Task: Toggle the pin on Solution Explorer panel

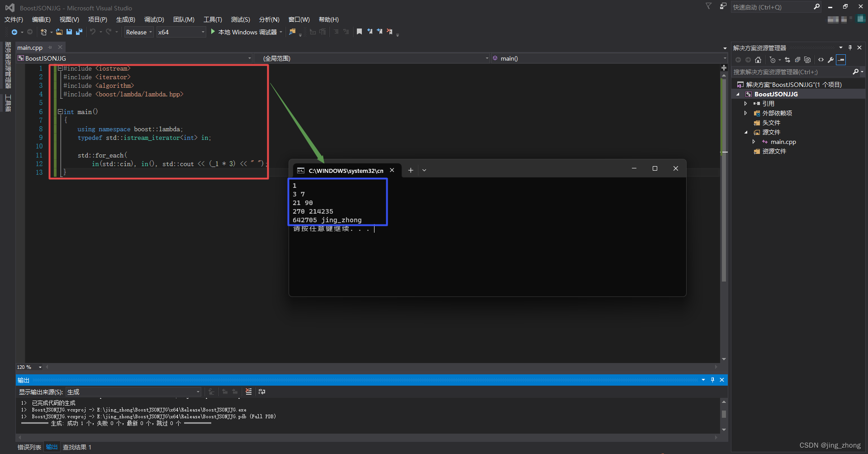Action: pos(850,47)
